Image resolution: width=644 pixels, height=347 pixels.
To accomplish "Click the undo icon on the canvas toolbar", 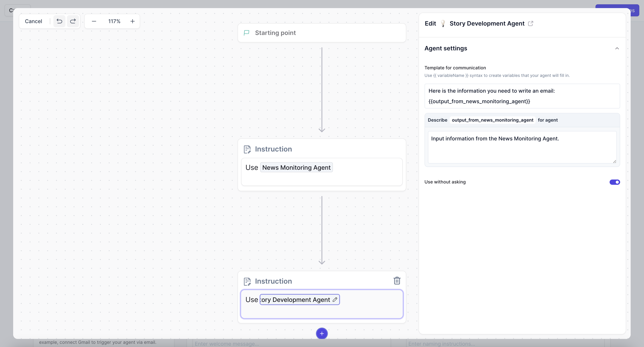I will click(x=59, y=21).
